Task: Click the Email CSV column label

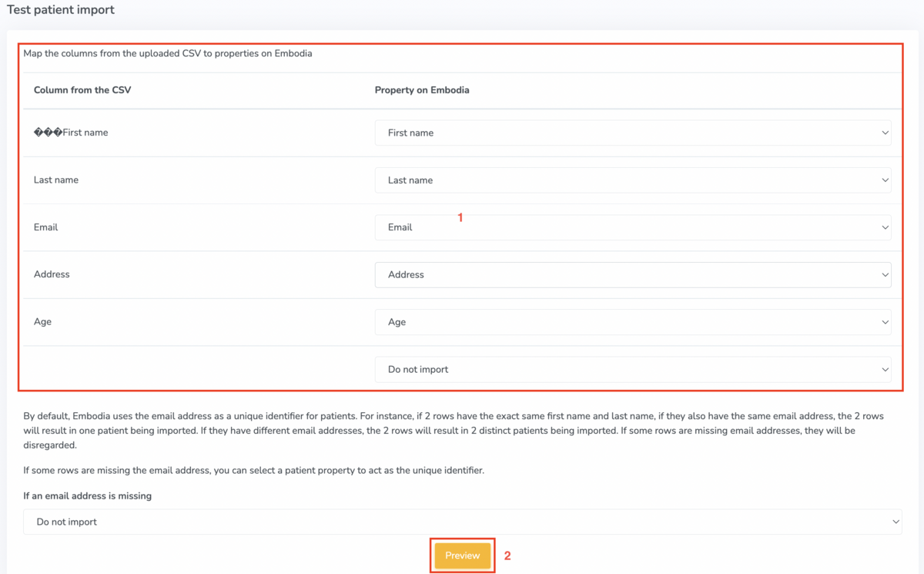Action: tap(46, 227)
